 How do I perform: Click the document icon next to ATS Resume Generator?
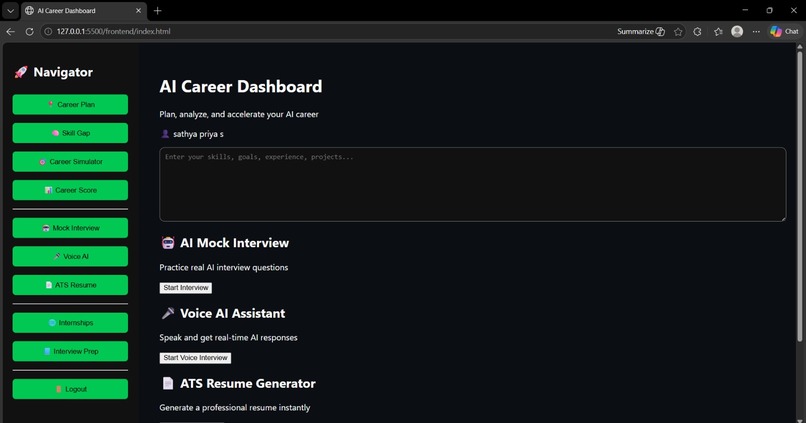[168, 383]
